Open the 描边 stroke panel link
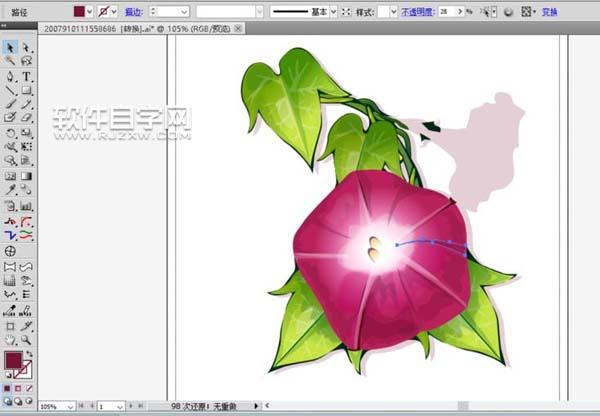This screenshot has height=416, width=600. tap(134, 12)
